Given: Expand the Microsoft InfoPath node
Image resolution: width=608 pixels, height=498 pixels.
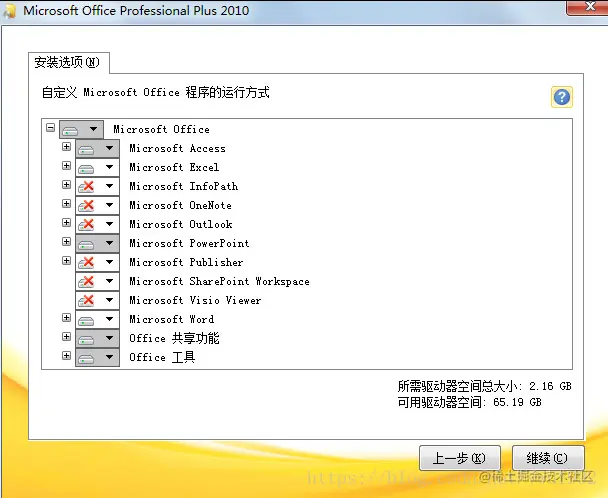Looking at the screenshot, I should tap(66, 185).
